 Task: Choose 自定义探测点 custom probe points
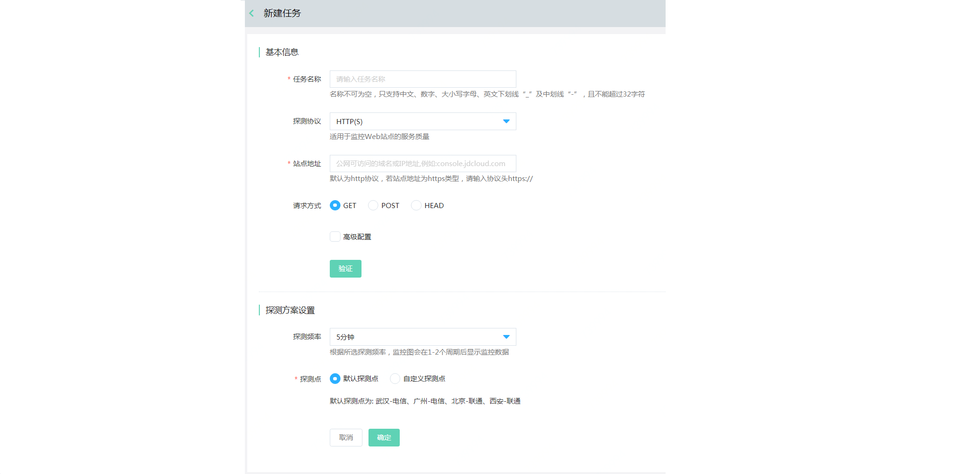coord(395,379)
